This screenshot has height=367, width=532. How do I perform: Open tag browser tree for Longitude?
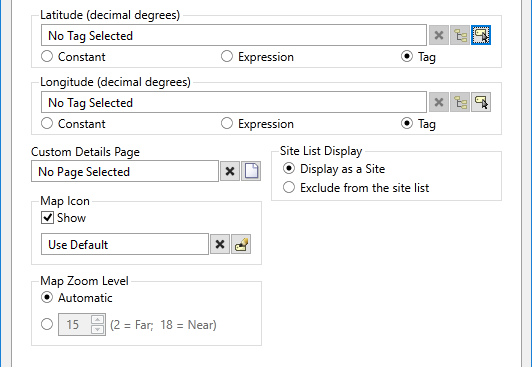coord(460,102)
